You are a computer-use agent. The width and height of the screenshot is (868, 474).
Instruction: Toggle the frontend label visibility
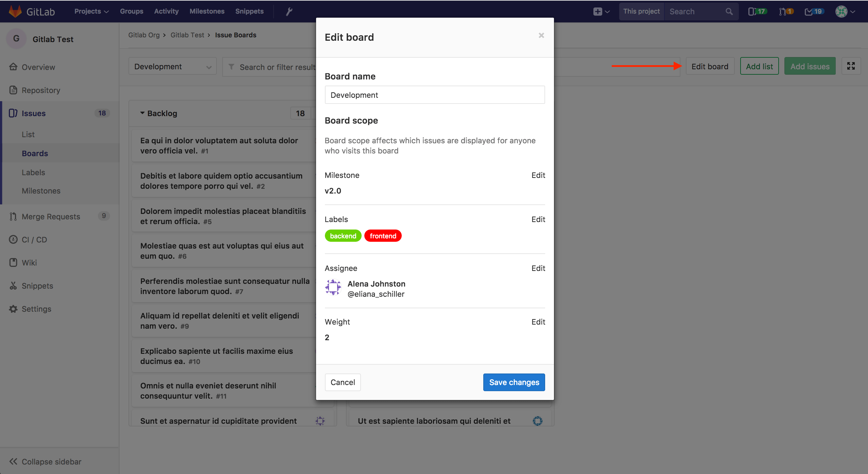(382, 236)
